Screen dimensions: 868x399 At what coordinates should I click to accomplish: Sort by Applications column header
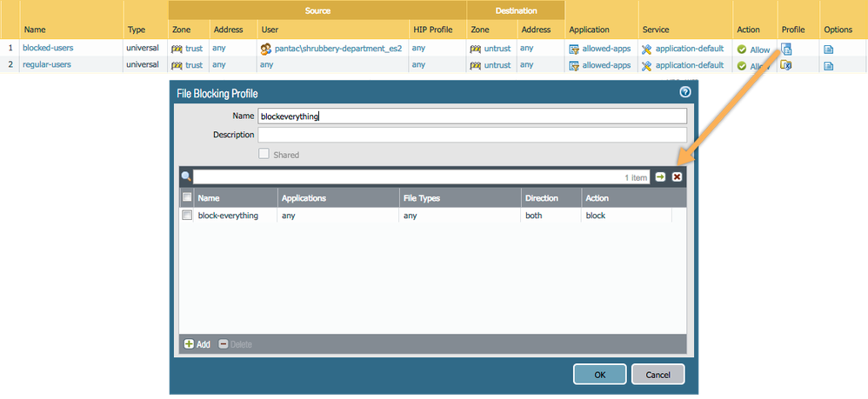304,198
